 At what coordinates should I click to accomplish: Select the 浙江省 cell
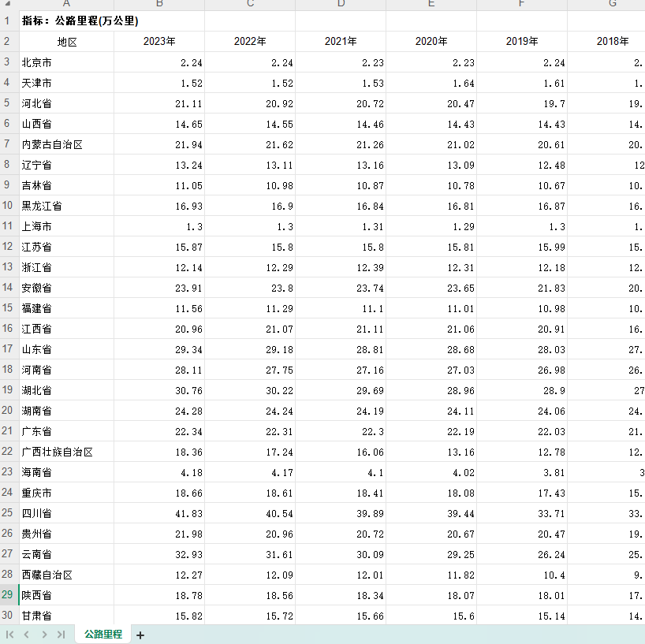click(x=67, y=267)
